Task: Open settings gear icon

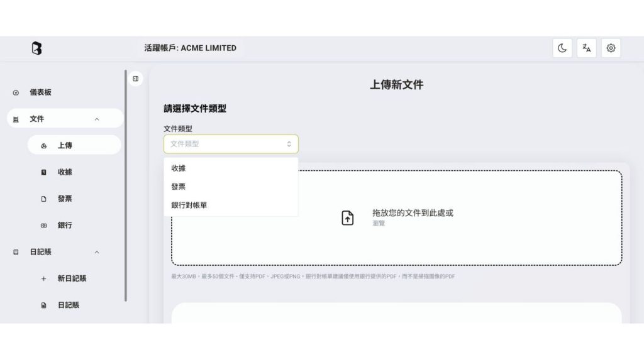Action: point(611,48)
